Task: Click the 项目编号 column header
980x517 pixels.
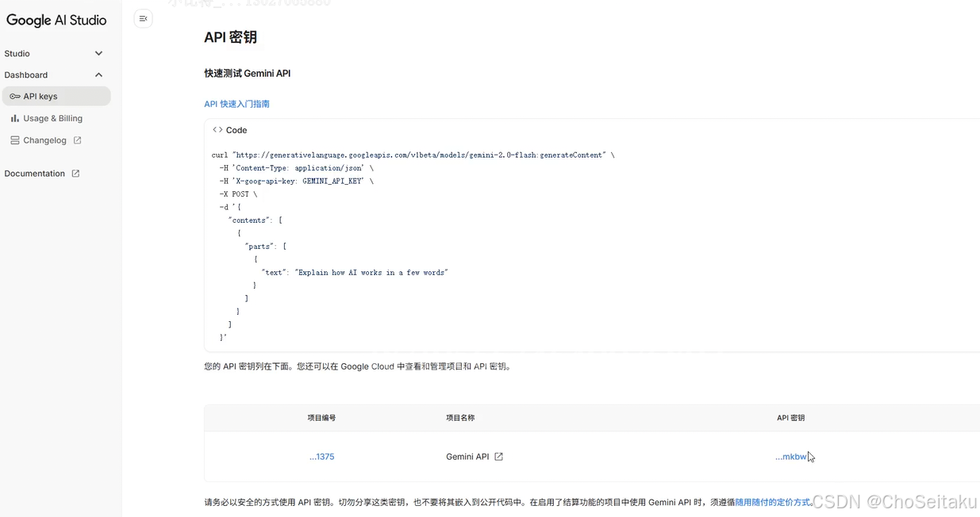Action: tap(321, 418)
